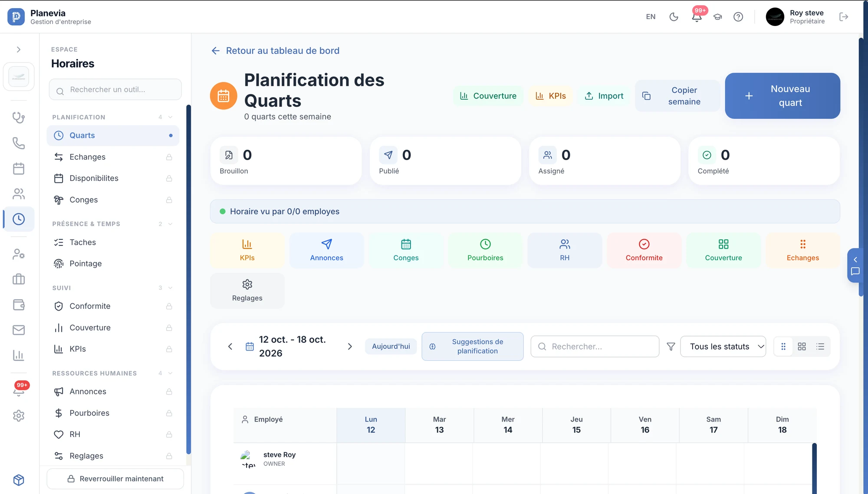The height and width of the screenshot is (494, 868).
Task: Click the cube icon at rail bottom
Action: (x=19, y=480)
